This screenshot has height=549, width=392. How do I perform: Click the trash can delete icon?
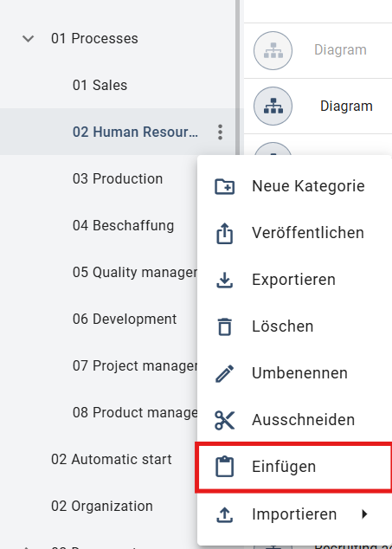224,326
